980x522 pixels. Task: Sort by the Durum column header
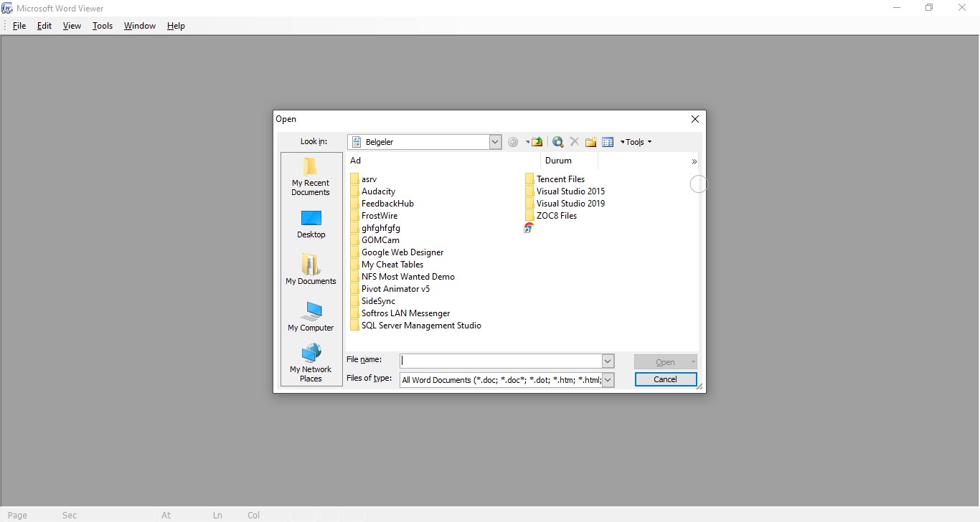(x=569, y=161)
